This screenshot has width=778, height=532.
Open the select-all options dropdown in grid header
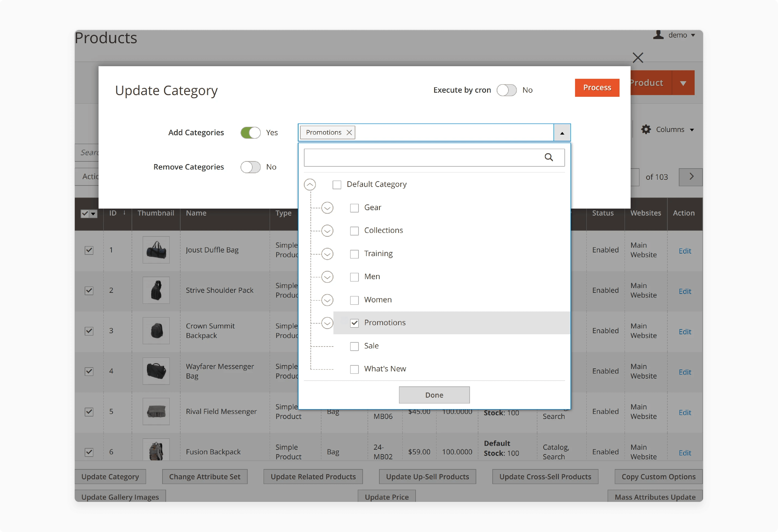click(x=93, y=214)
